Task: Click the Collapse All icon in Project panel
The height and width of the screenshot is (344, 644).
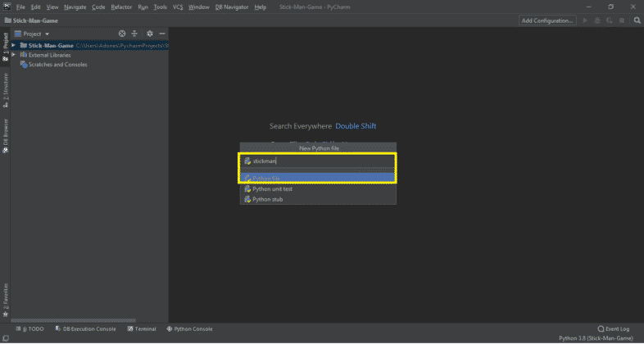Action: click(135, 34)
